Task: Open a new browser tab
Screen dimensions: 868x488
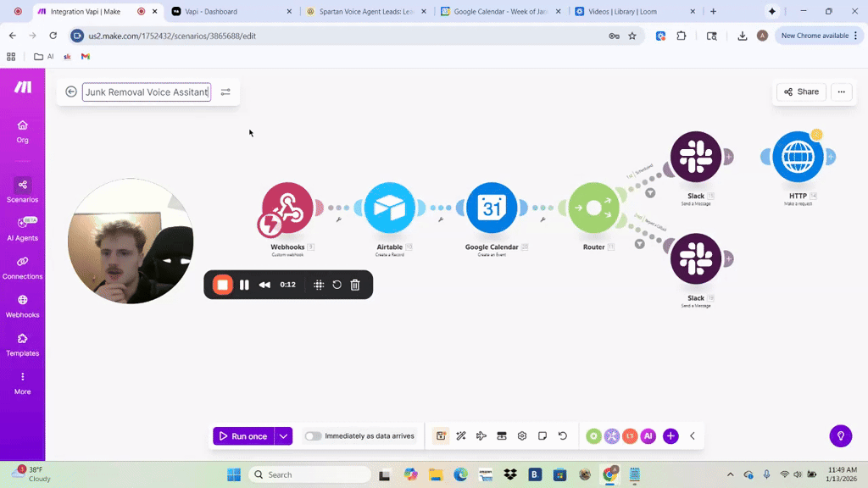Action: point(713,11)
